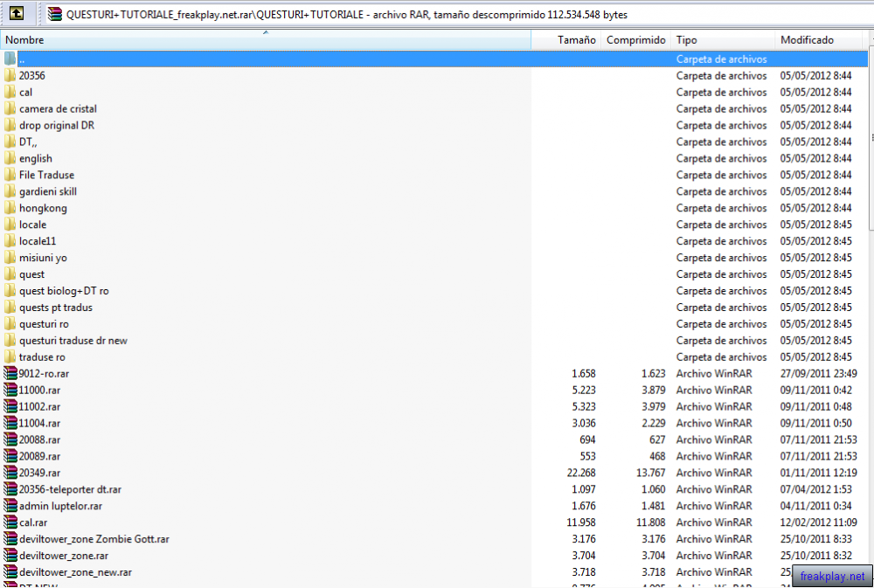Screen dimensions: 874x588
Task: Sort by the Comprimido column header
Action: (635, 39)
